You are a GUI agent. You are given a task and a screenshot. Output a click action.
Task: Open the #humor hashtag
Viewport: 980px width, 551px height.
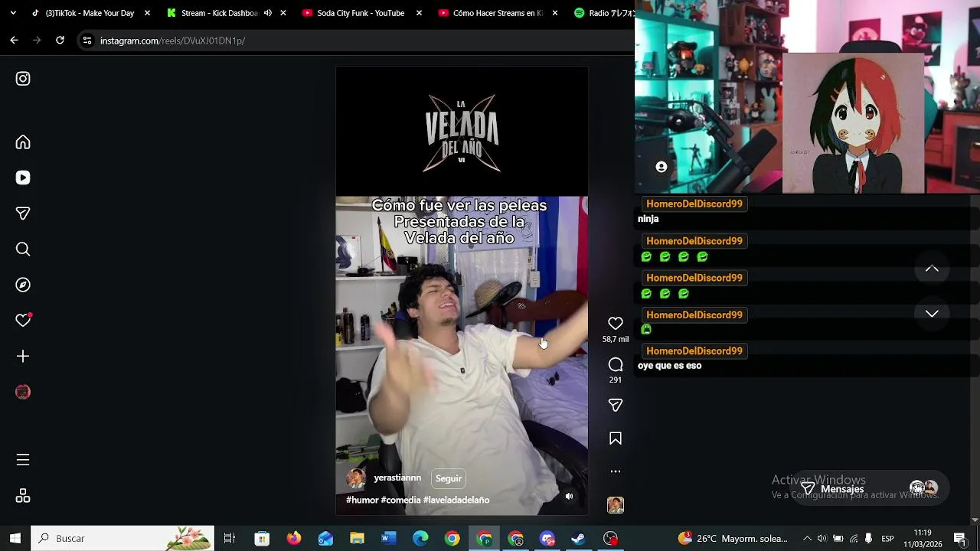(362, 500)
